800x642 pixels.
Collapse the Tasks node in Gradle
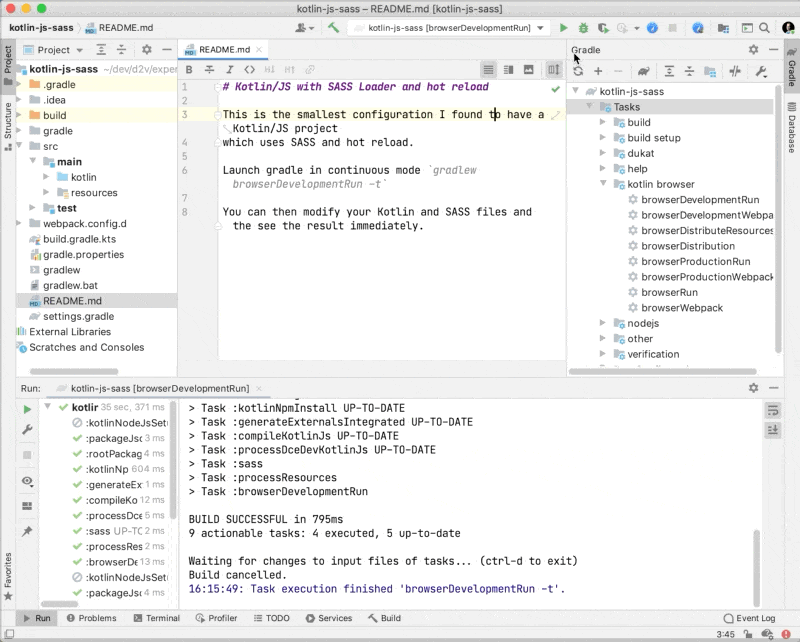[x=589, y=107]
